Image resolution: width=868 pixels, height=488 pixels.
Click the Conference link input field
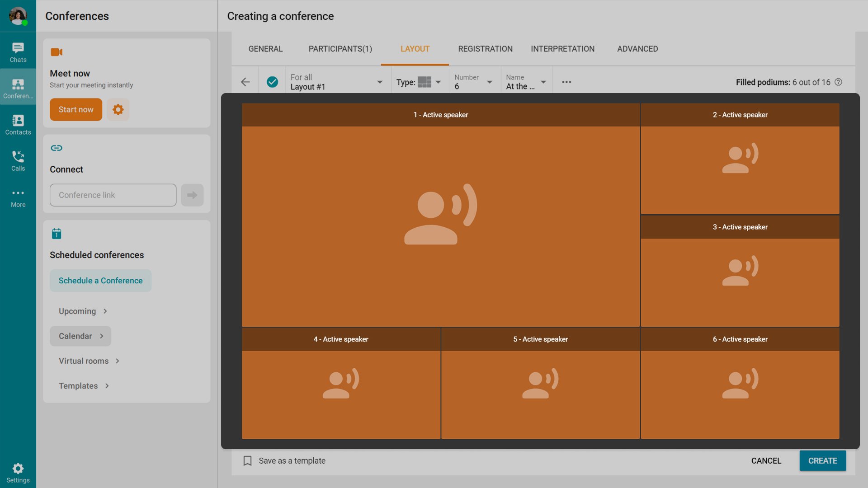(113, 195)
